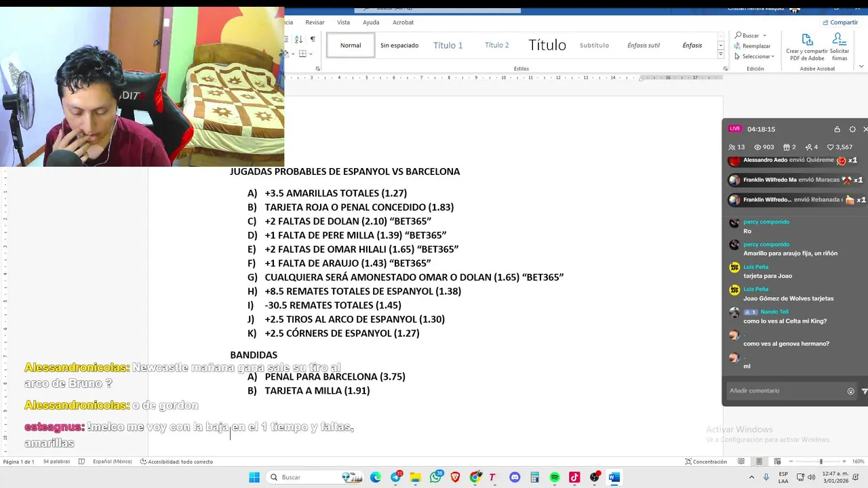868x488 pixels.
Task: Open Discord from taskbar
Action: [x=515, y=477]
